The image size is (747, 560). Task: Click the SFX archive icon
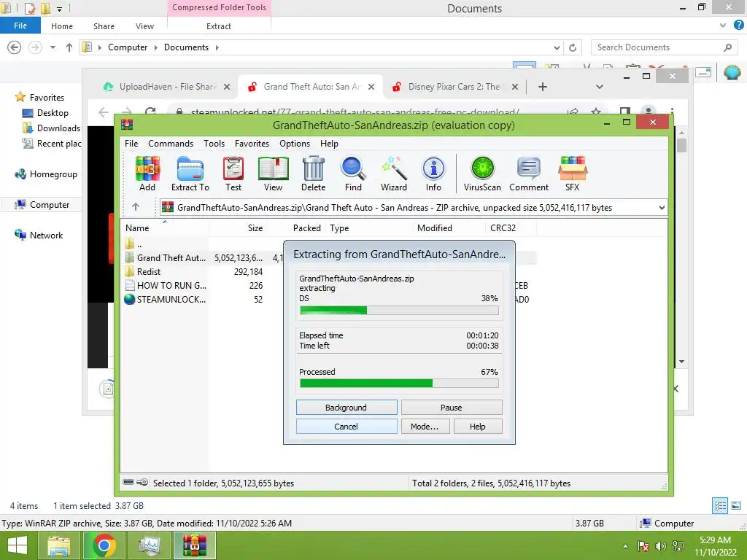[572, 174]
